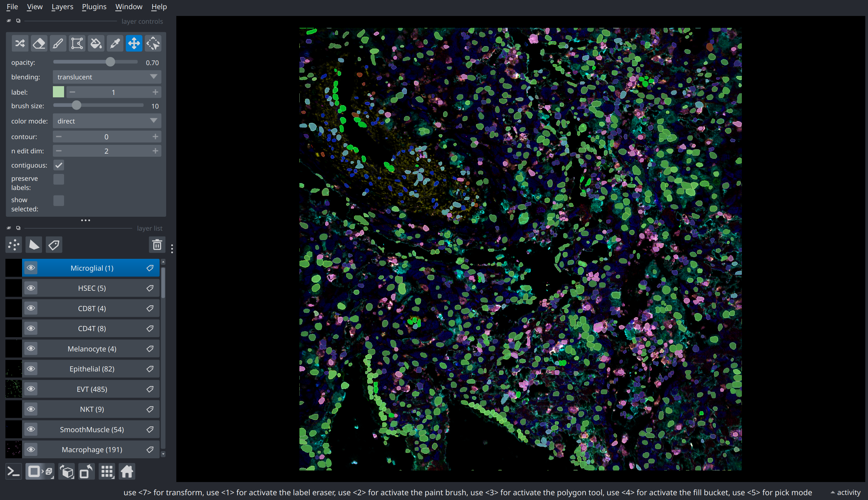
Task: Increase n edit dim value
Action: [x=156, y=151]
